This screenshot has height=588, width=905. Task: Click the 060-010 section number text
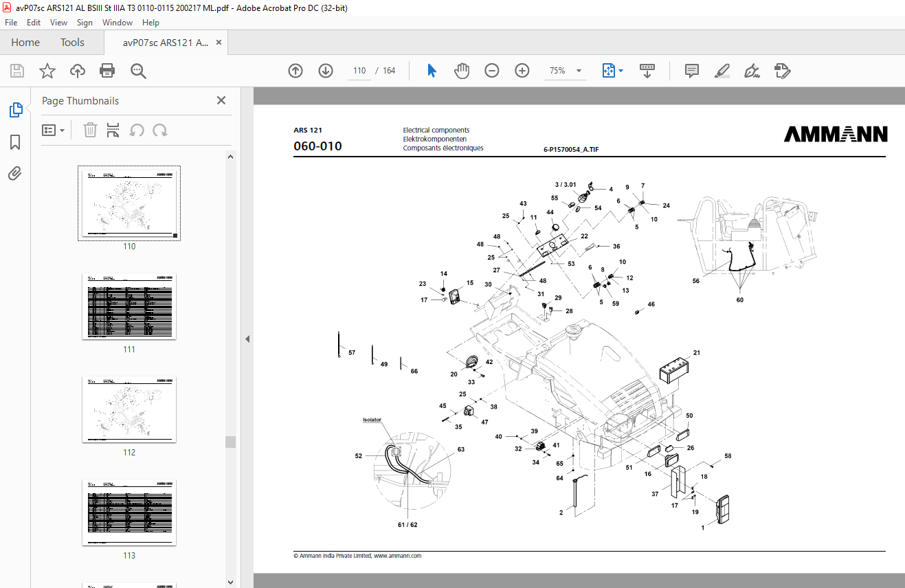coord(317,146)
